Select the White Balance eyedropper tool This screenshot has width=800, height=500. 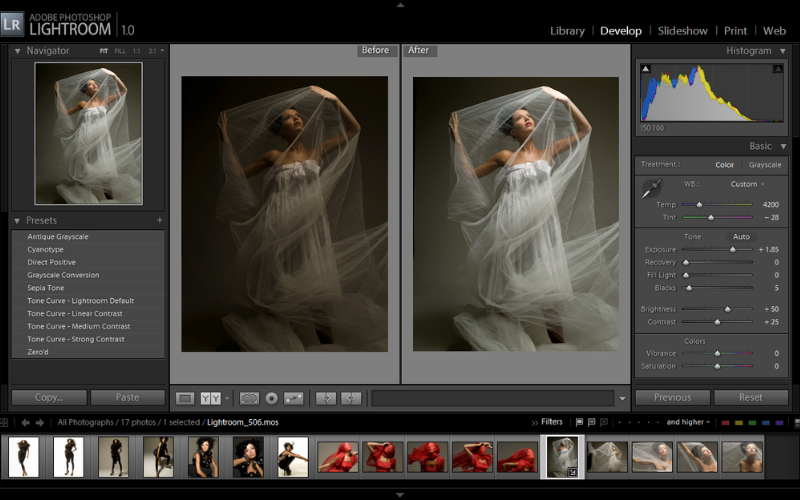pos(652,187)
